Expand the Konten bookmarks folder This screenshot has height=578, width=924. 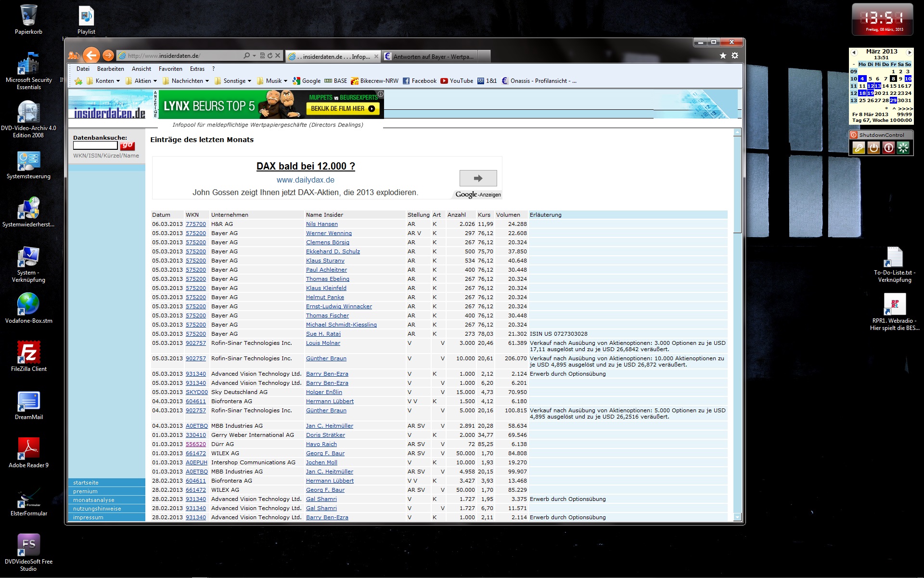click(x=104, y=81)
